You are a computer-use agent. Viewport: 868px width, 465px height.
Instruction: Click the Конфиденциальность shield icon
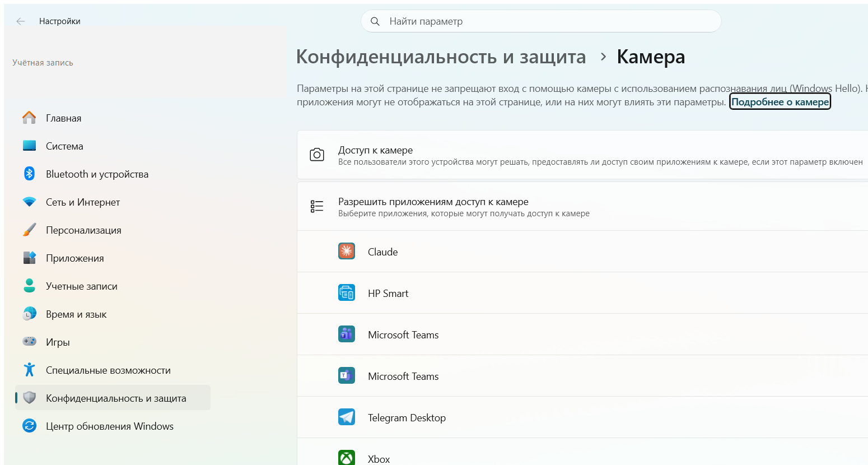tap(29, 398)
